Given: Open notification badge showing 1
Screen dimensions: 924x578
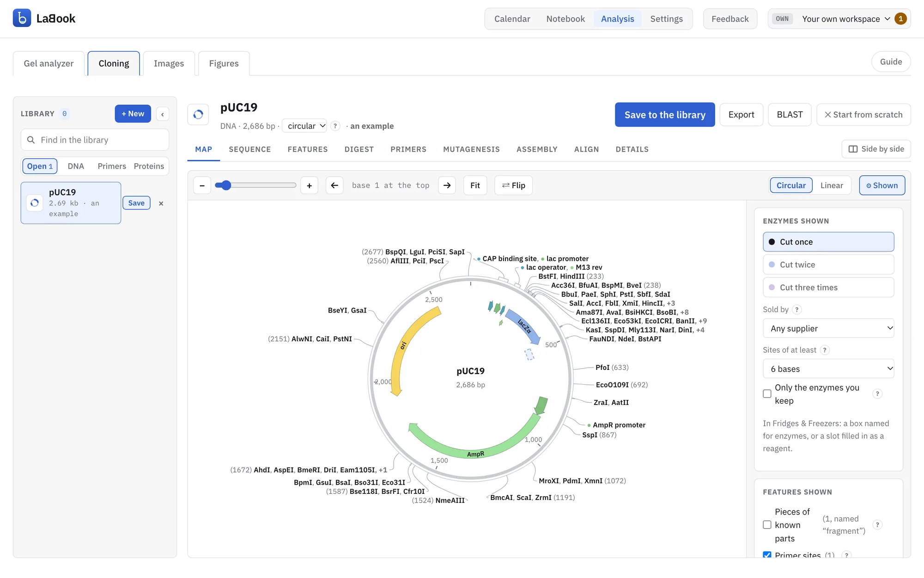Looking at the screenshot, I should [x=900, y=18].
